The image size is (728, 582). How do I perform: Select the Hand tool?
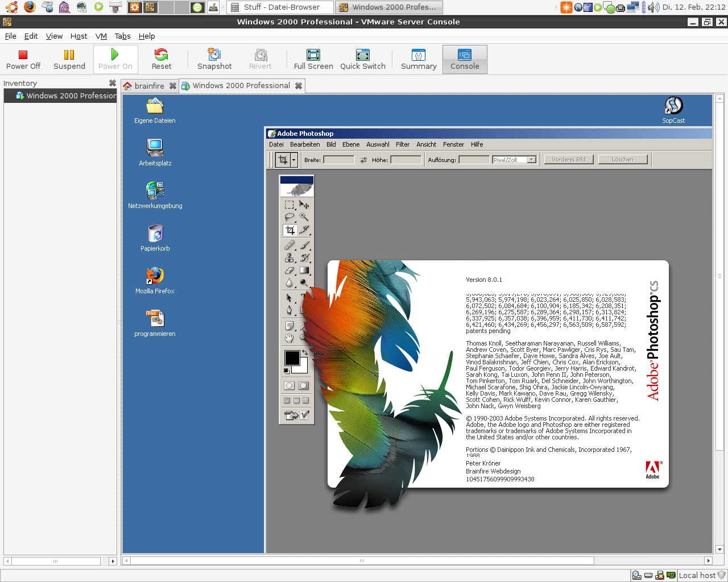pyautogui.click(x=289, y=338)
